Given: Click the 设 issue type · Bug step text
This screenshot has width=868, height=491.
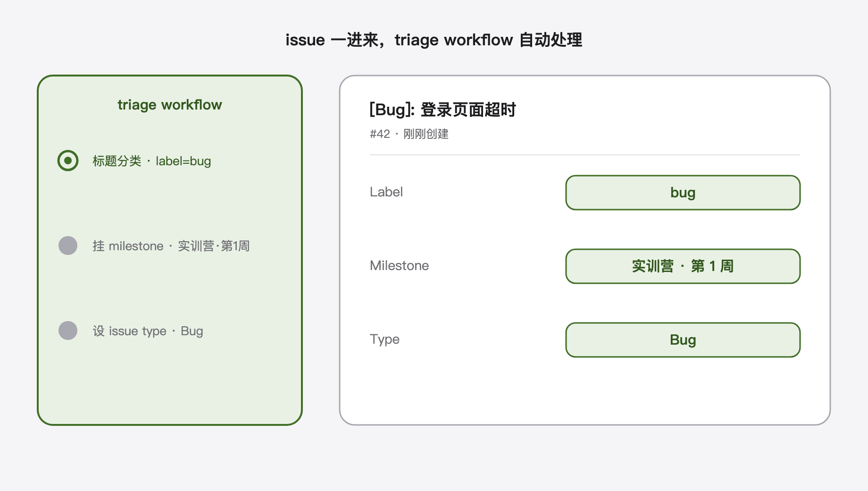Looking at the screenshot, I should click(x=148, y=331).
